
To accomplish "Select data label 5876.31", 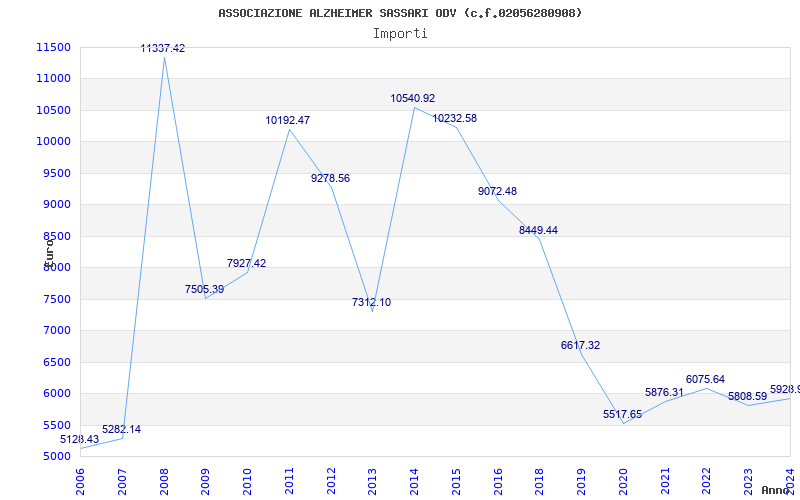I will 664,392.
